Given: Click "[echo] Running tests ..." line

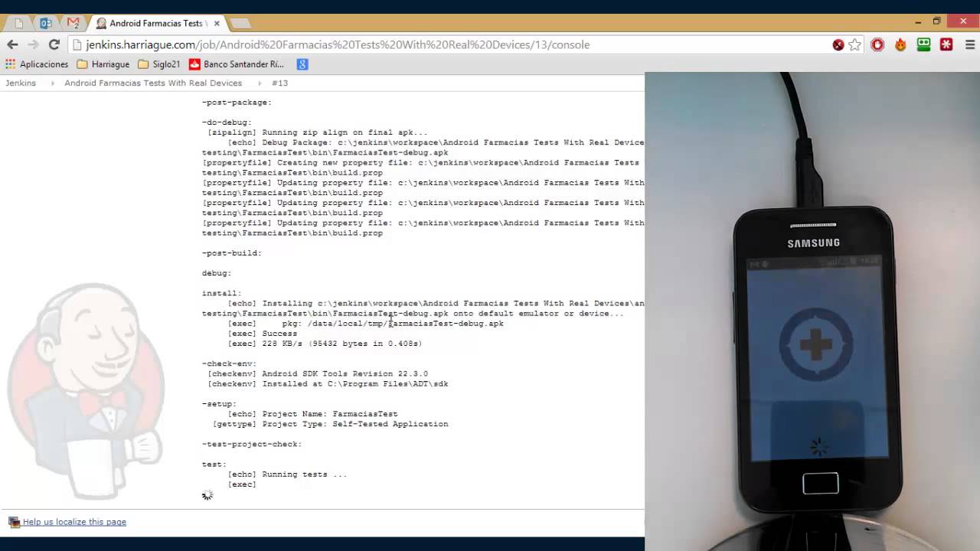Looking at the screenshot, I should (287, 474).
